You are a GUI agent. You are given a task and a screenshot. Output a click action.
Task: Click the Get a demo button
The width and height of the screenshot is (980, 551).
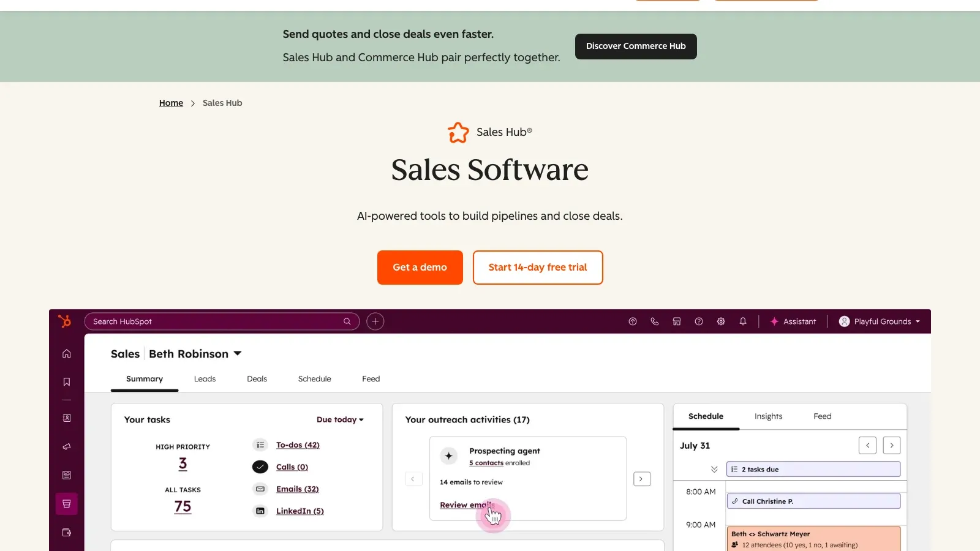pyautogui.click(x=420, y=268)
